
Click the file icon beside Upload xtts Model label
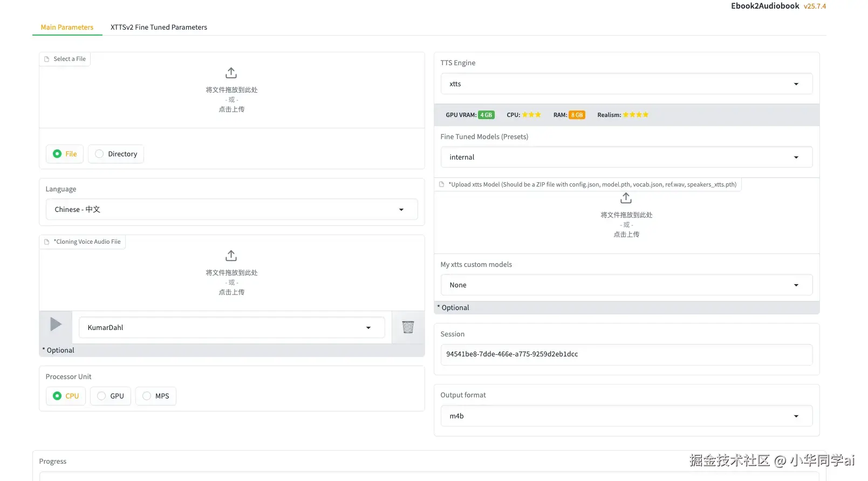[442, 184]
